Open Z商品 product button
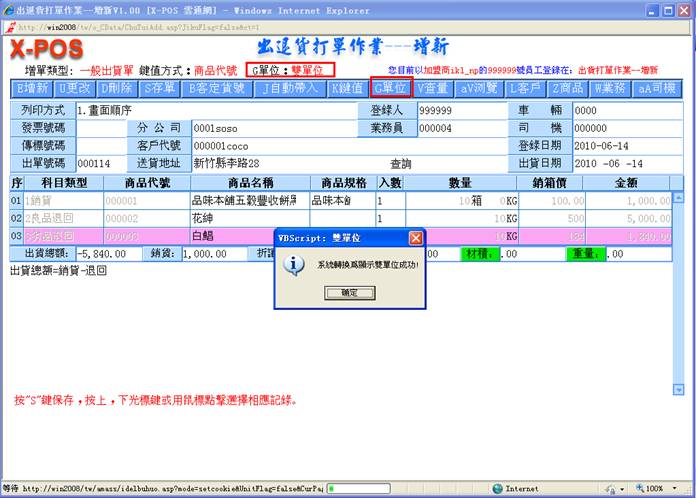The image size is (696, 498). (574, 87)
